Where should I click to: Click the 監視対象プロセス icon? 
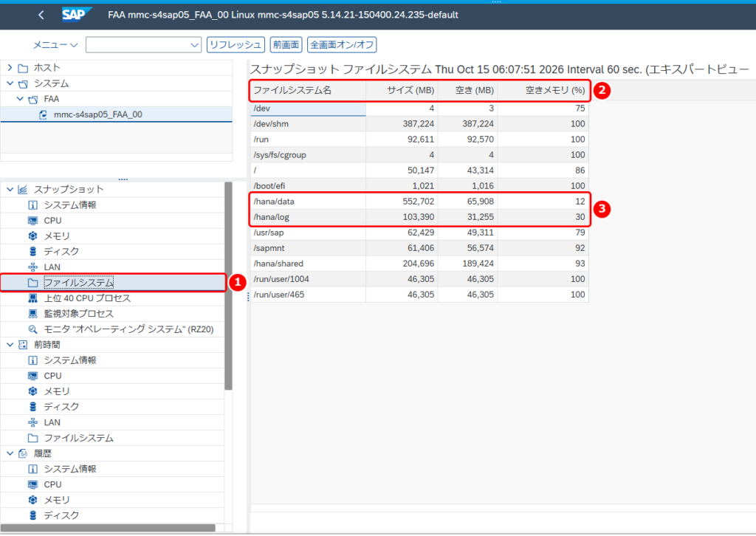pyautogui.click(x=32, y=314)
